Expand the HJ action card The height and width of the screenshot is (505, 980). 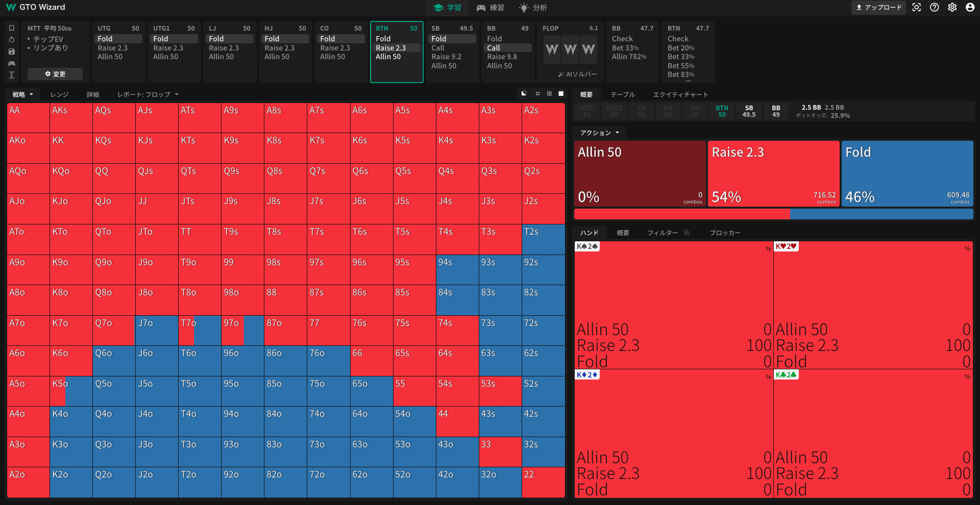click(x=285, y=52)
